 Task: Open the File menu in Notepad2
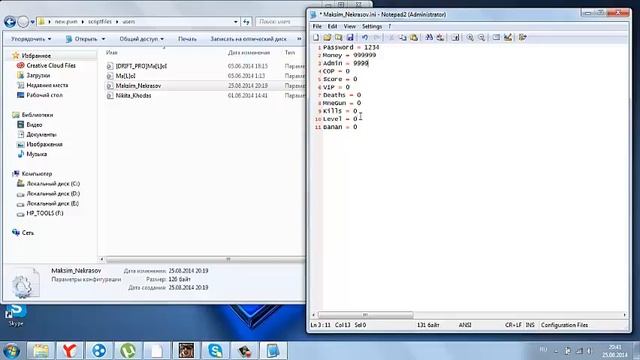point(317,26)
